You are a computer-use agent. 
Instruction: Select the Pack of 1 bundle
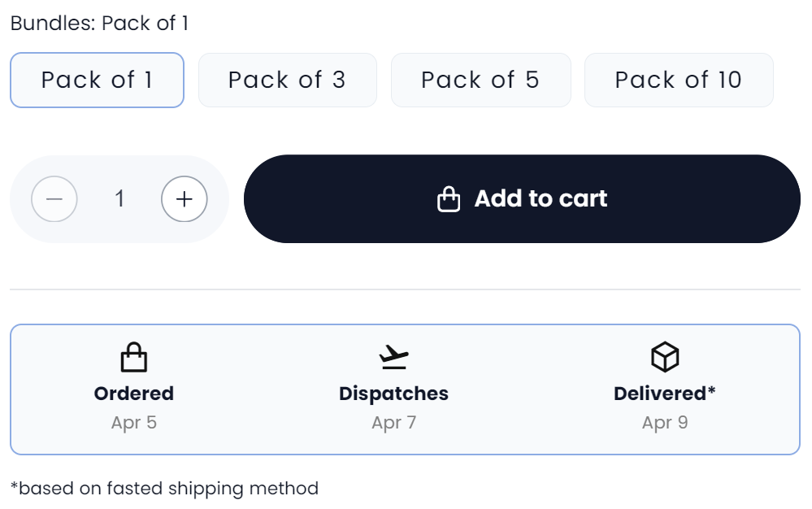pos(97,80)
